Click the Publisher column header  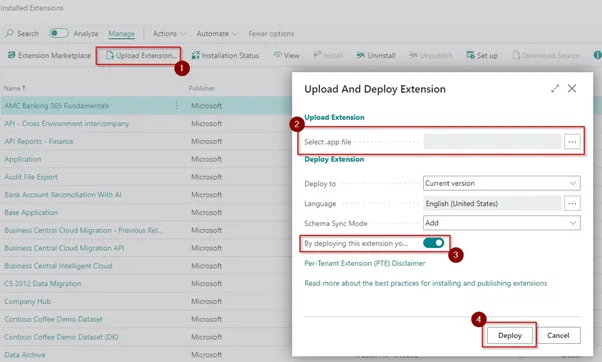[x=202, y=88]
